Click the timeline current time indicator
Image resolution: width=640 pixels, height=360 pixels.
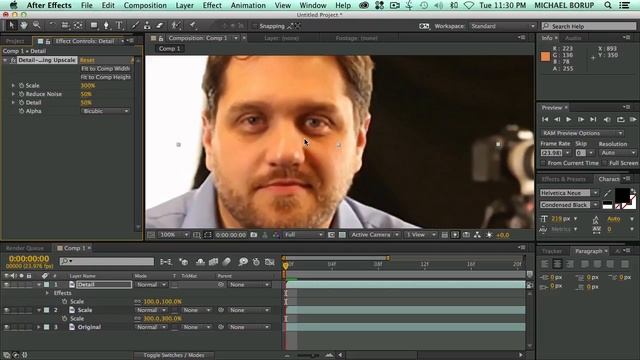click(285, 265)
